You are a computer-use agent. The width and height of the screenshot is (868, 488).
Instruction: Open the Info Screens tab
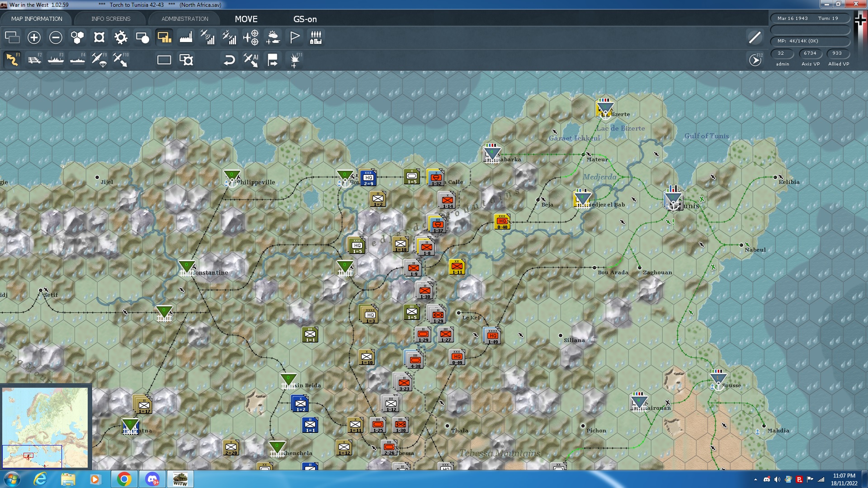click(x=111, y=19)
